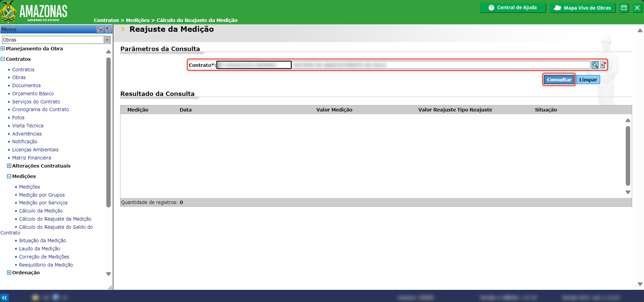Screen dimensions: 644x302
Task: Click the Contrato code input field
Action: pos(254,65)
